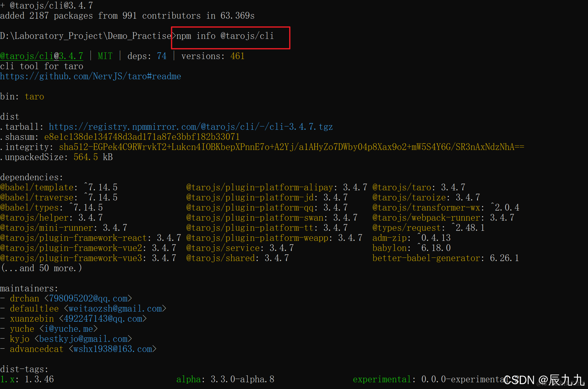Screen dimensions: 588x389
Task: Click the alpha dist-tag label
Action: click(188, 379)
